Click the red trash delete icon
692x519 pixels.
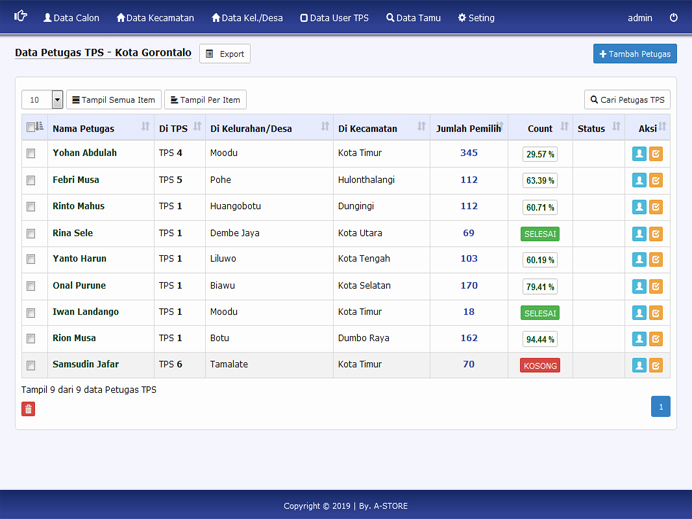[28, 409]
